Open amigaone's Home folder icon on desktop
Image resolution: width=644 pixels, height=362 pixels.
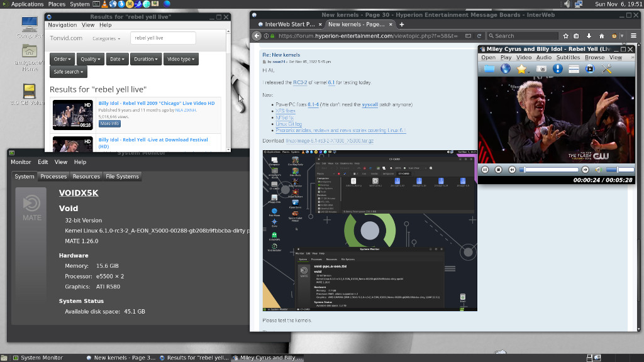(29, 58)
